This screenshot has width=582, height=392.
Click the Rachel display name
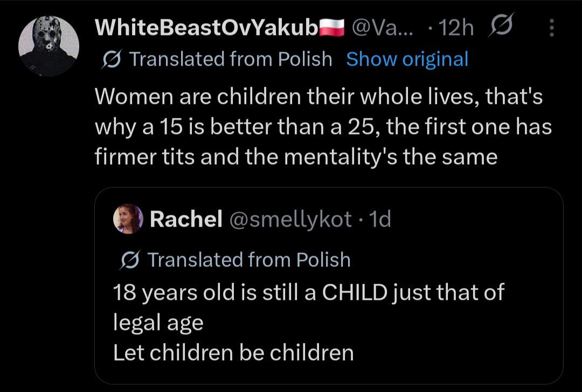point(186,219)
